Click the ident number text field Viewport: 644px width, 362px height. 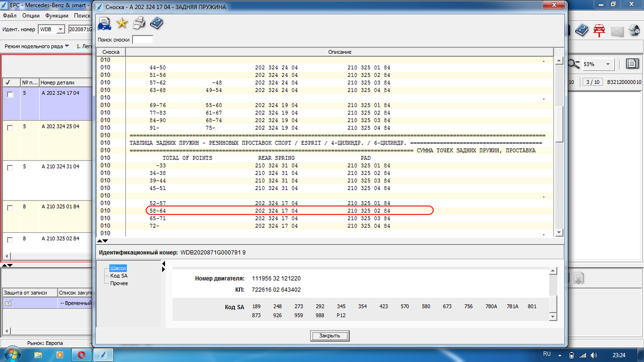pos(80,30)
